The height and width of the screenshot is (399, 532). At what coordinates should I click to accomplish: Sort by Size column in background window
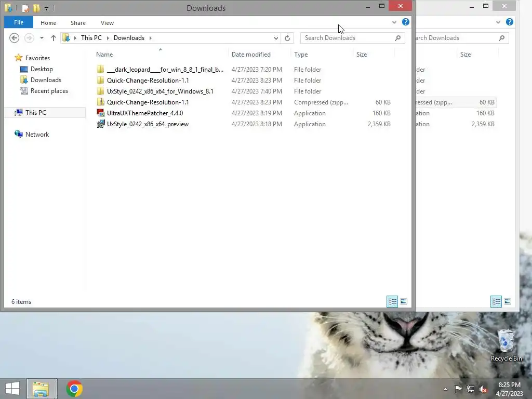tap(465, 54)
